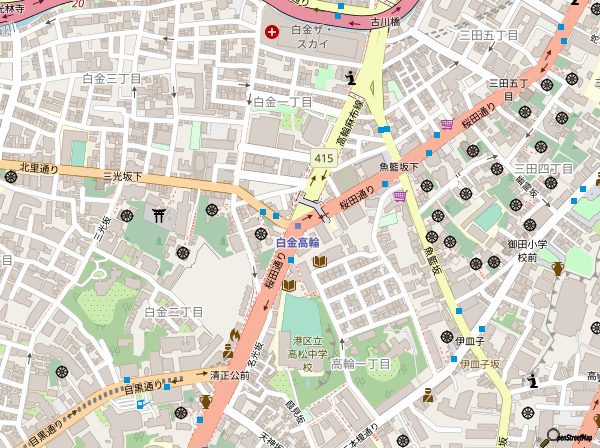Click the 北里通り street name label
The image size is (600, 448).
(40, 168)
